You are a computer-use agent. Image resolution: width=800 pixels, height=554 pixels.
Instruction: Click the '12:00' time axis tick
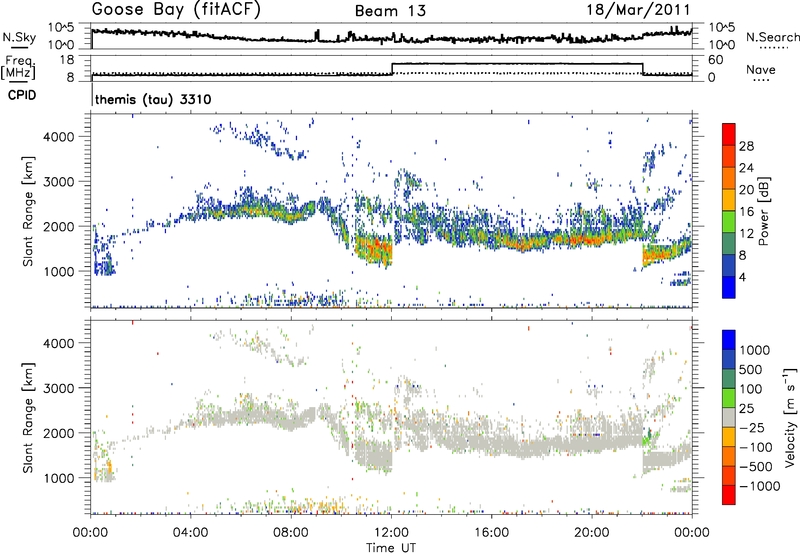coord(391,533)
